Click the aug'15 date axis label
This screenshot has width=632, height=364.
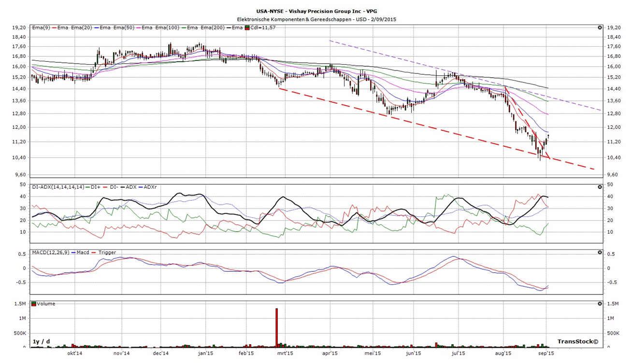point(503,353)
